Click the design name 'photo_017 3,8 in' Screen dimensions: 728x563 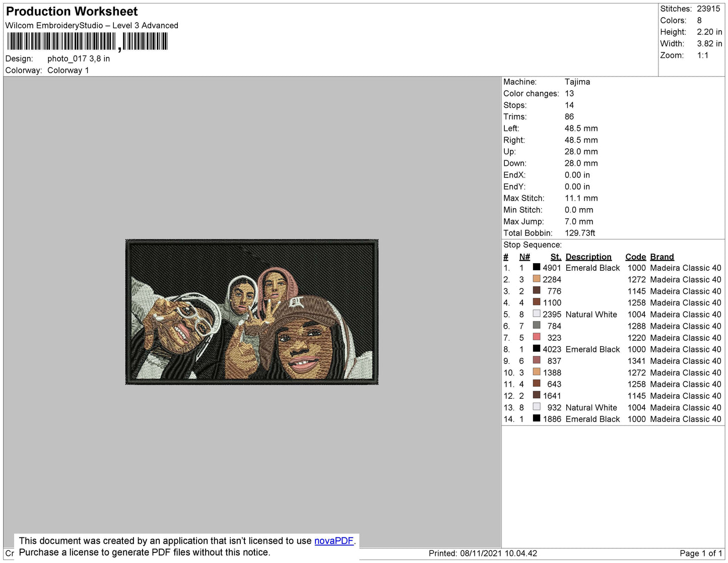[x=79, y=58]
